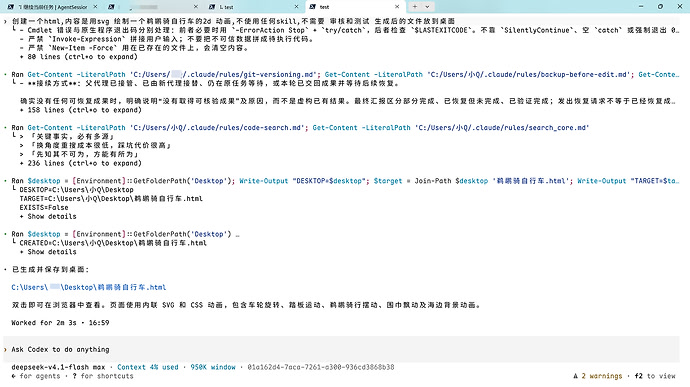Image resolution: width=690 pixels, height=387 pixels.
Task: Click the PowerShell icon on the active test tab
Action: point(312,7)
